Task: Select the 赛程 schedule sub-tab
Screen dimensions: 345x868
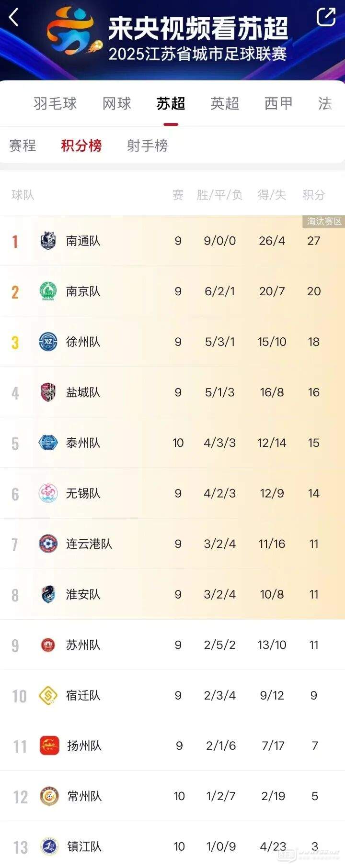Action: pos(23,145)
